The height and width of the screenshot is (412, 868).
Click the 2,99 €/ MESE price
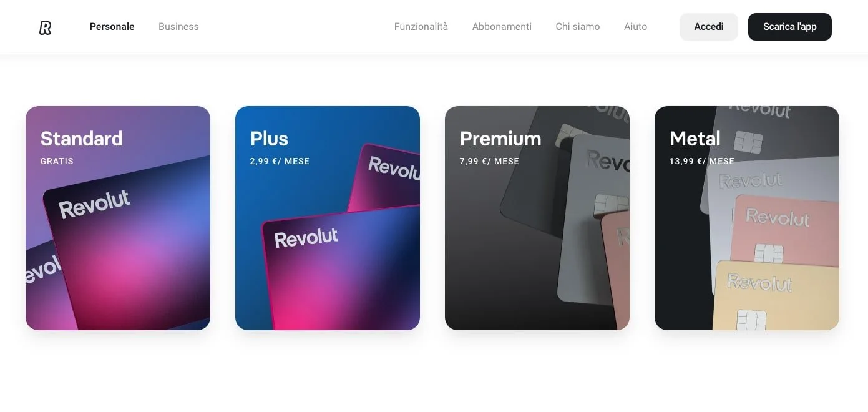[280, 161]
